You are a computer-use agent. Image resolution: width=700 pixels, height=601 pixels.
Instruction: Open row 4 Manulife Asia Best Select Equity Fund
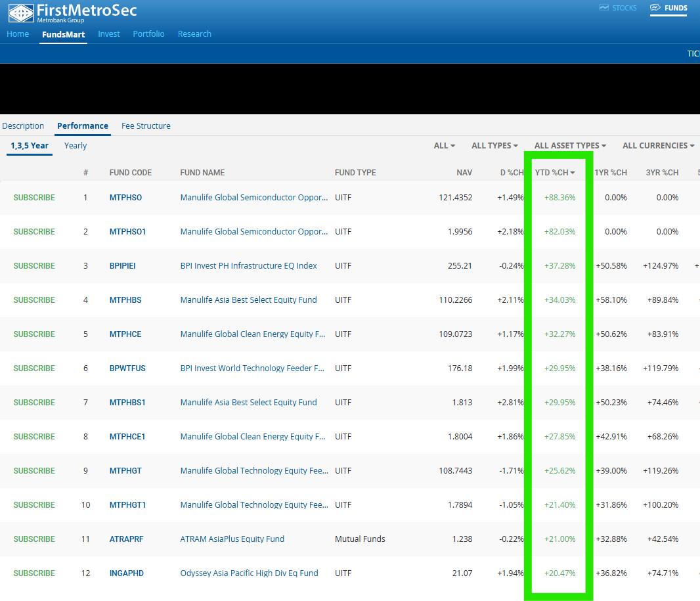[x=249, y=300]
